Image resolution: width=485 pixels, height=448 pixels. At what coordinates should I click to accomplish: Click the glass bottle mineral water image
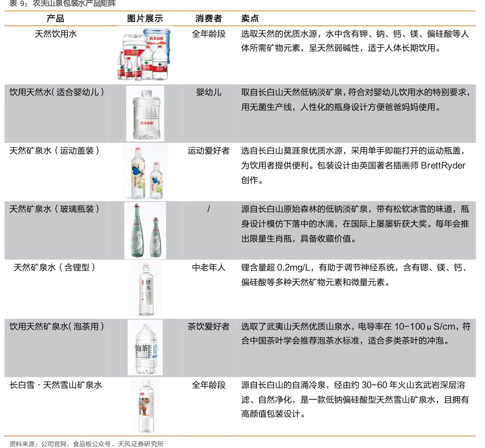coord(145,231)
